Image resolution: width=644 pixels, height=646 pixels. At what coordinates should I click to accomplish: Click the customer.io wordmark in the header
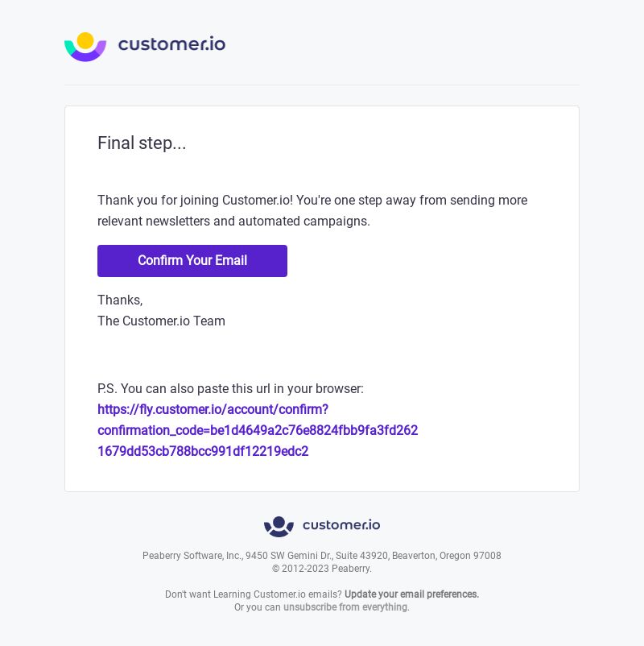pyautogui.click(x=171, y=43)
